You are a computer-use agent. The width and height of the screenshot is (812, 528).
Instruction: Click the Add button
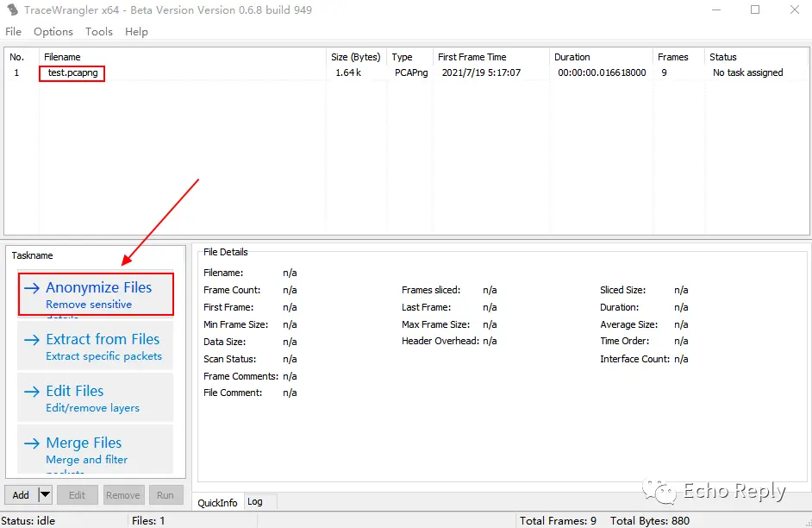point(21,495)
